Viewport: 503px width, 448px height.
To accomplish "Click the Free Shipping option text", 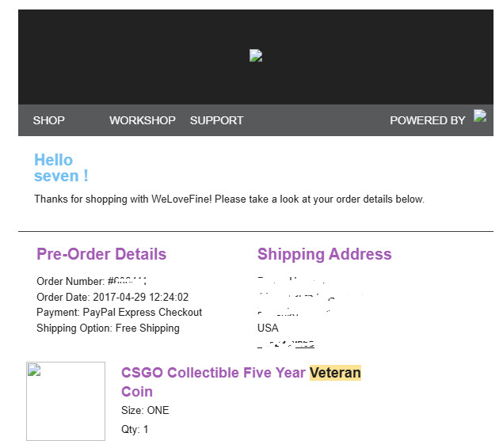I will click(147, 328).
